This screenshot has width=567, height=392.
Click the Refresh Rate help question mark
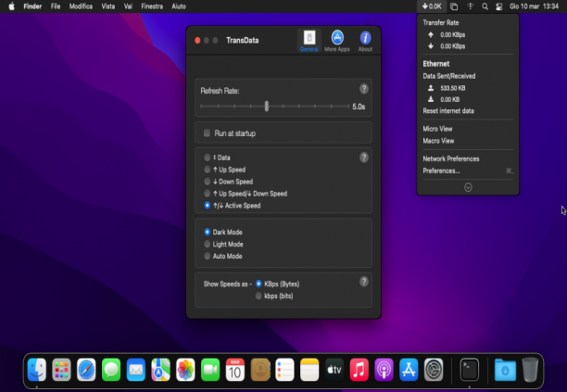pos(364,89)
